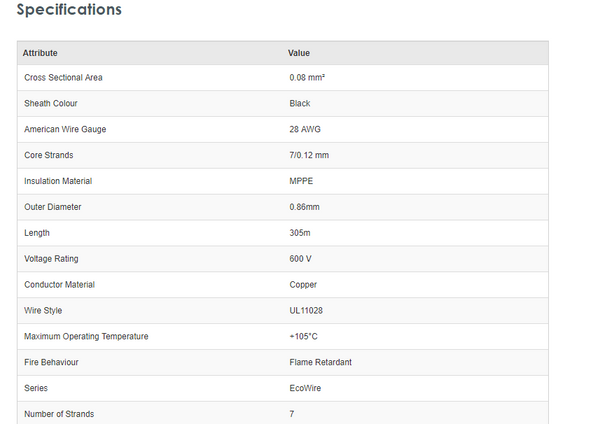Click the Attribute column header
The image size is (600, 424).
point(40,52)
